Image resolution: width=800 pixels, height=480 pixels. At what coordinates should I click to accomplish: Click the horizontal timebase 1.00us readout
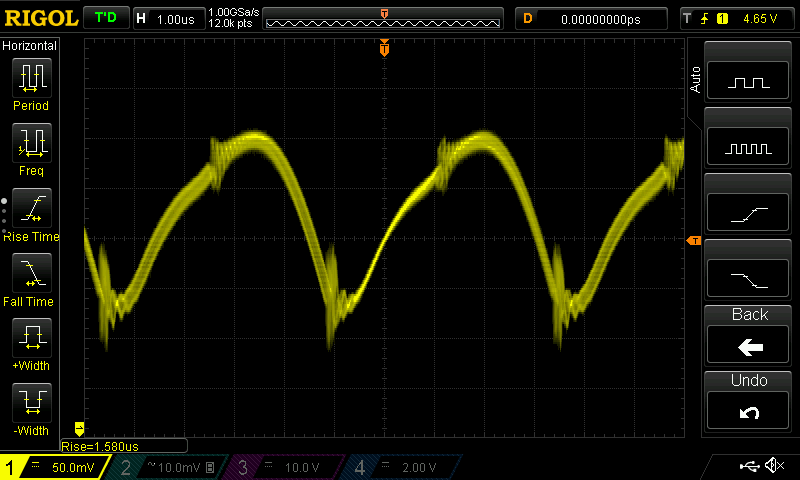point(169,19)
